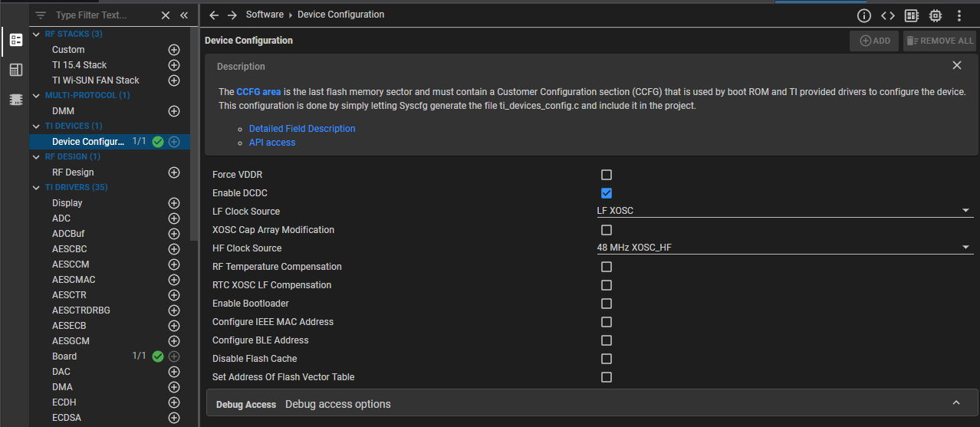Click the device chip icon in top toolbar

[x=936, y=15]
